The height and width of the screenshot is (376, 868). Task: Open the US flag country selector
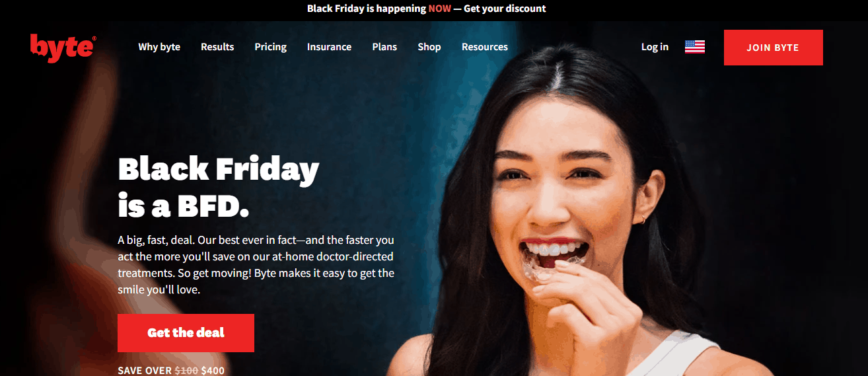point(695,47)
